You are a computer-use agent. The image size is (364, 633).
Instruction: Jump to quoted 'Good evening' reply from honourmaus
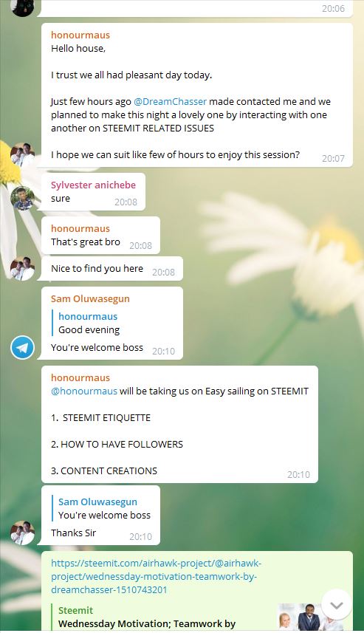[x=89, y=323]
